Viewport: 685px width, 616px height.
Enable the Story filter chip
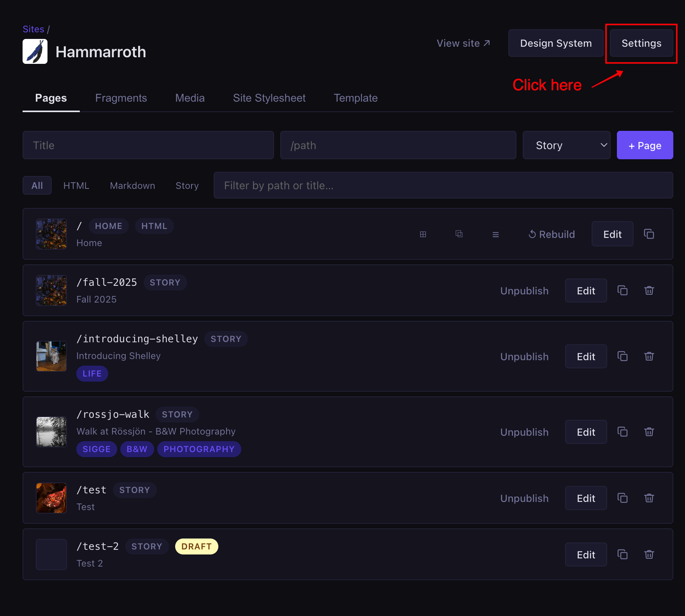point(187,185)
